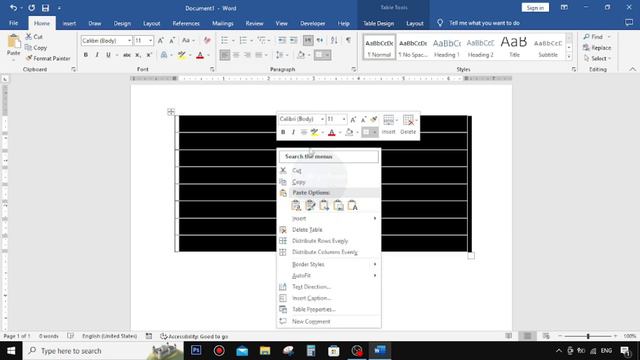Image resolution: width=640 pixels, height=360 pixels.
Task: Click the zoom slider handle in status bar
Action: click(588, 336)
